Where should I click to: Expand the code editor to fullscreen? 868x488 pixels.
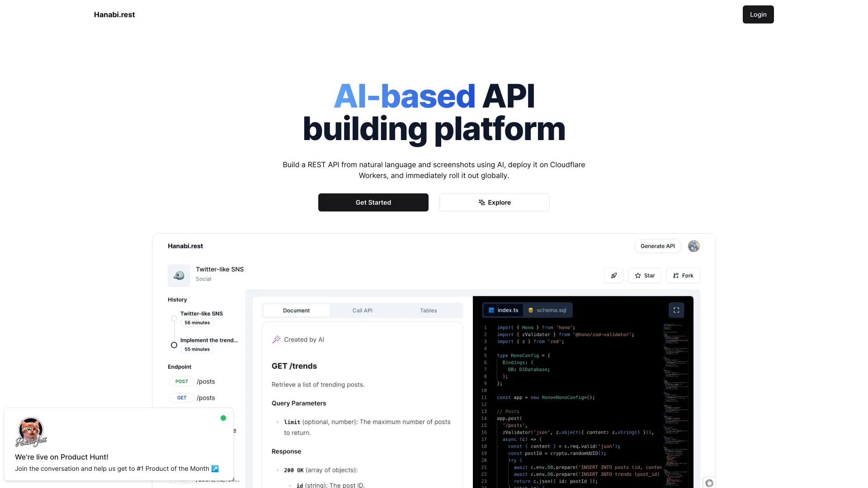pyautogui.click(x=676, y=310)
